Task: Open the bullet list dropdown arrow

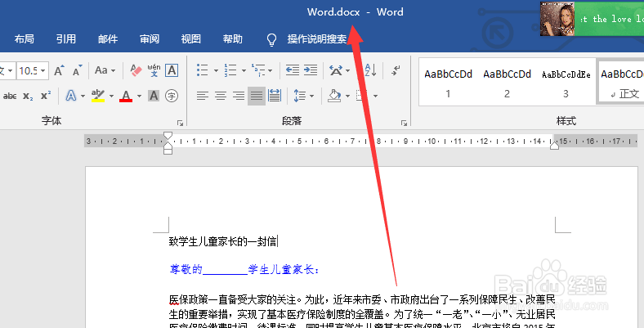Action: coord(216,70)
